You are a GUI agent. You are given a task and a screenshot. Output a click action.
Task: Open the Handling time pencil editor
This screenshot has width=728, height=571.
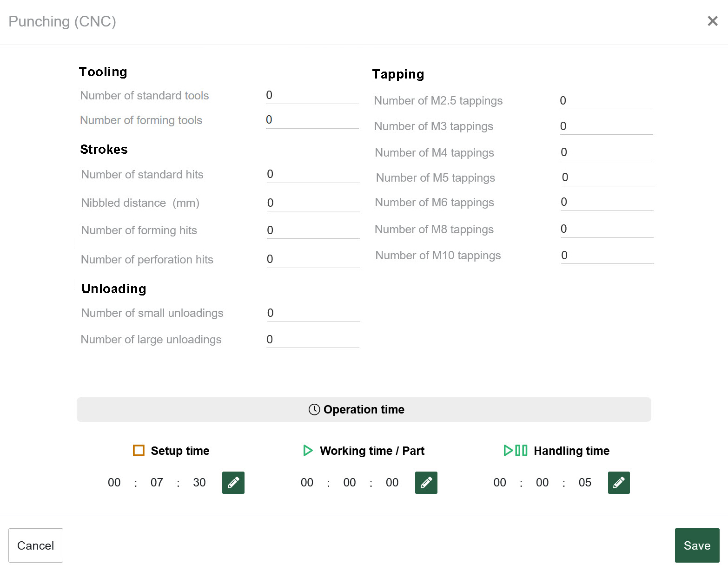point(618,483)
